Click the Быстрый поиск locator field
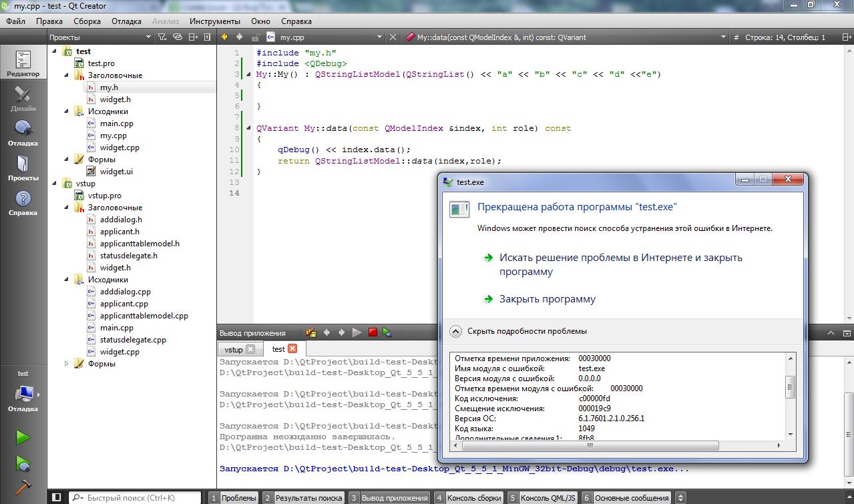Viewport: 854px width, 504px height. click(x=135, y=497)
